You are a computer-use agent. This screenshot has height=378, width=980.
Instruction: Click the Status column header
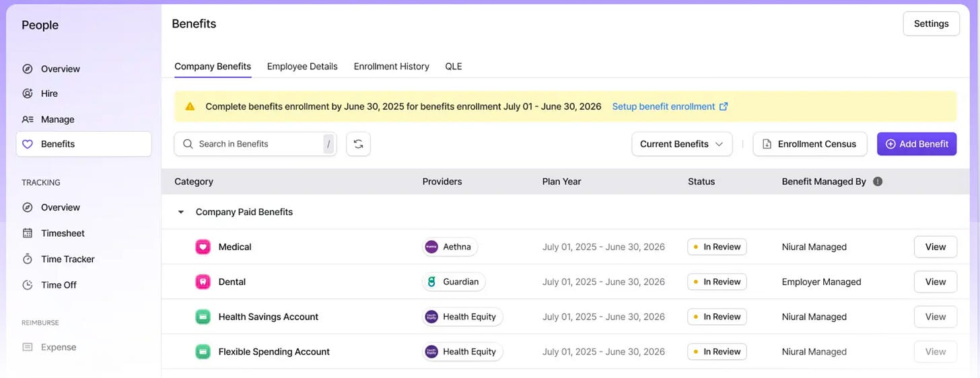click(701, 182)
